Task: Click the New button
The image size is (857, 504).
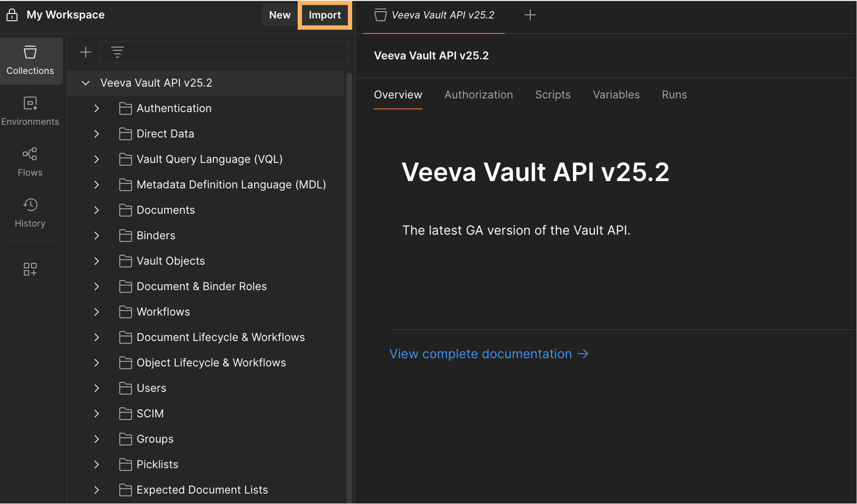Action: point(280,15)
